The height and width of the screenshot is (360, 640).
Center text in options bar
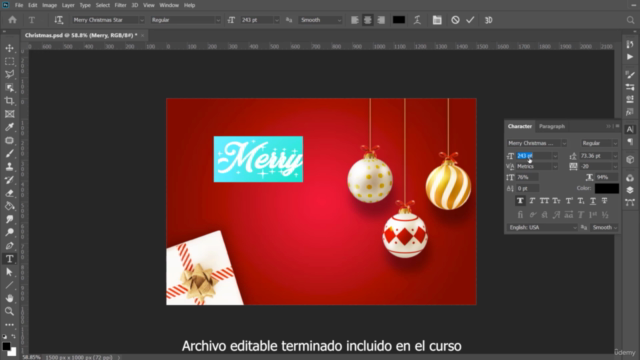tap(368, 20)
